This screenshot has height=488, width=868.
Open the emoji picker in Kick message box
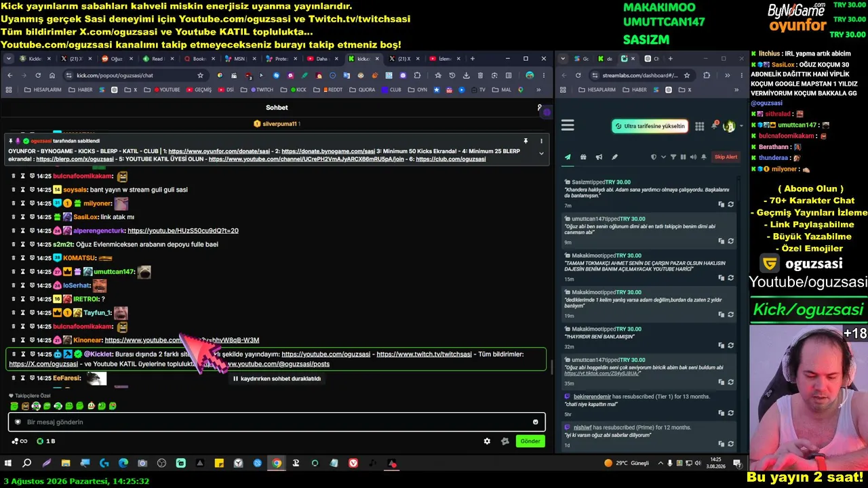535,422
